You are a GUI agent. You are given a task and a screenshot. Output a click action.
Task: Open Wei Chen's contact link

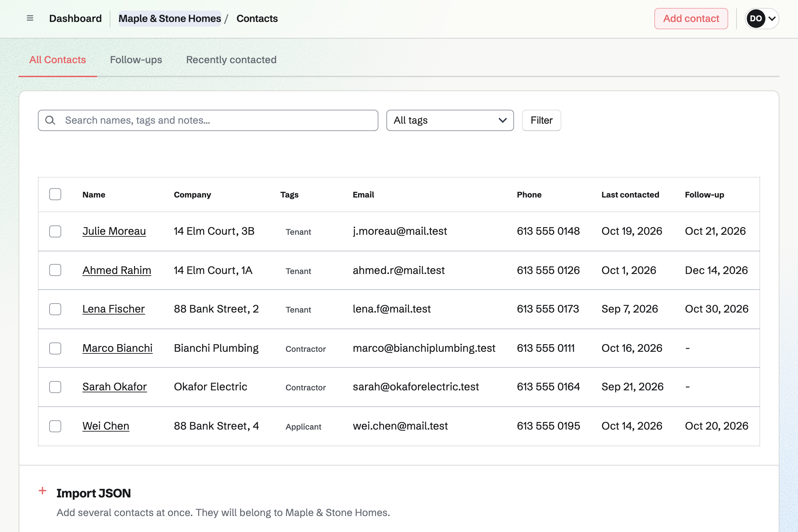click(x=106, y=426)
